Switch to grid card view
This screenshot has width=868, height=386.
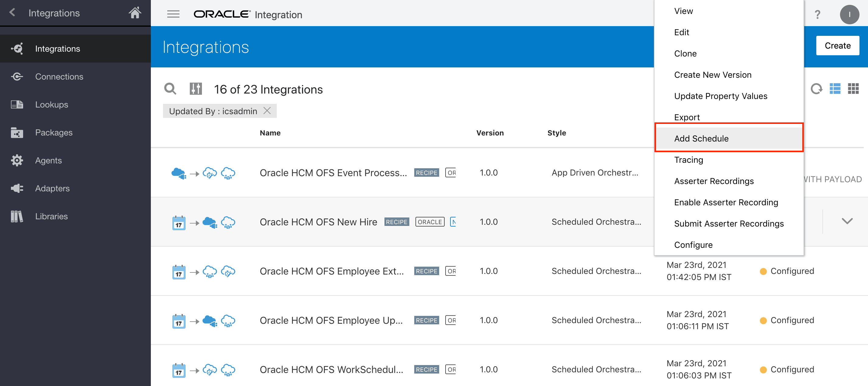[853, 89]
